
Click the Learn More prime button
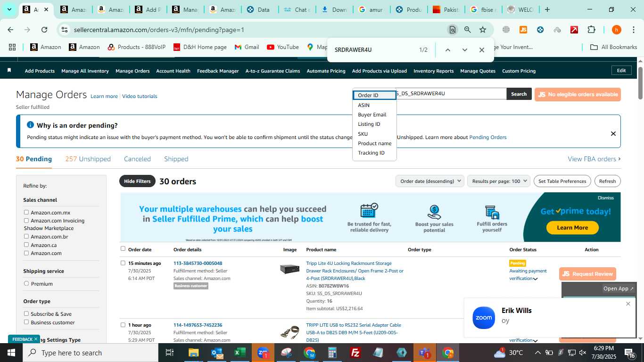click(x=572, y=227)
